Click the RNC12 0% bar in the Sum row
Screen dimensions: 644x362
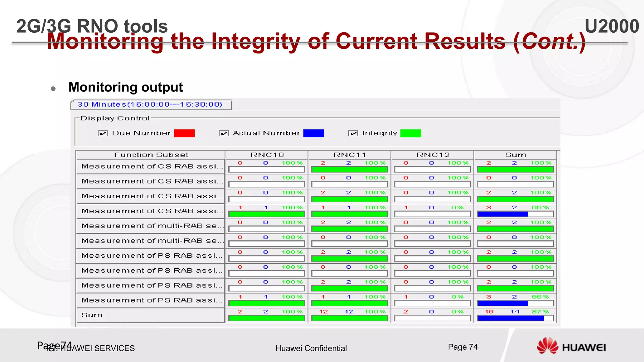432,318
